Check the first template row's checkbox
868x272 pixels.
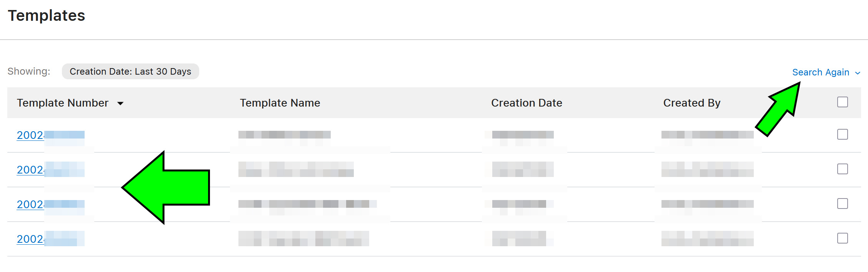pyautogui.click(x=843, y=134)
